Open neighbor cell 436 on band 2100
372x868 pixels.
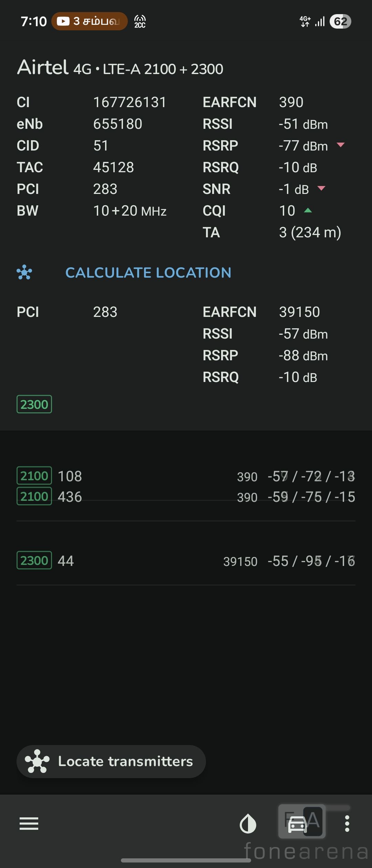point(186,497)
